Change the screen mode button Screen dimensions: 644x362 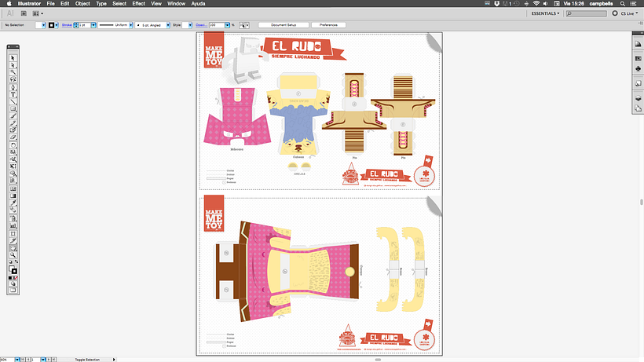click(x=13, y=291)
